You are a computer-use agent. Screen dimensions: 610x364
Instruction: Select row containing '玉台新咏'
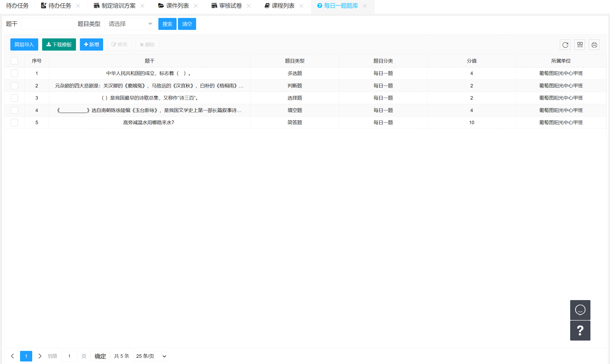coord(305,110)
